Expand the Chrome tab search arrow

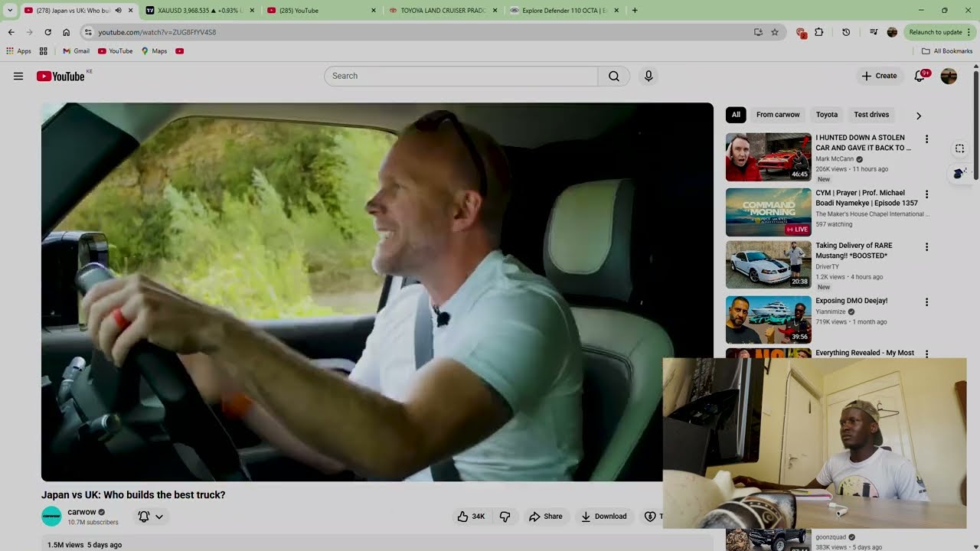pyautogui.click(x=10, y=11)
